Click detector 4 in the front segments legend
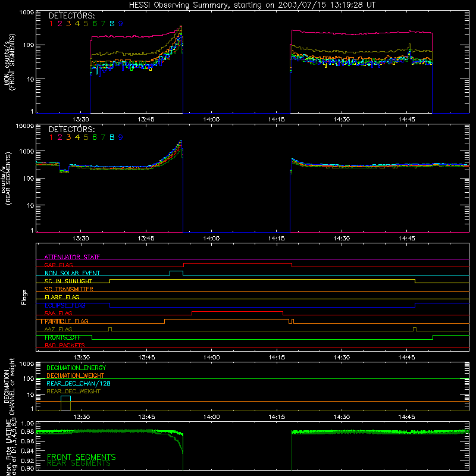 click(x=77, y=24)
